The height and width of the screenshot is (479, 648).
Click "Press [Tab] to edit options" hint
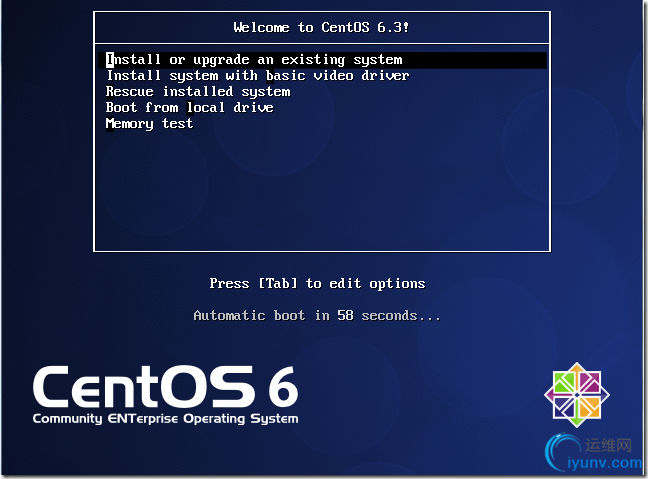tap(317, 284)
